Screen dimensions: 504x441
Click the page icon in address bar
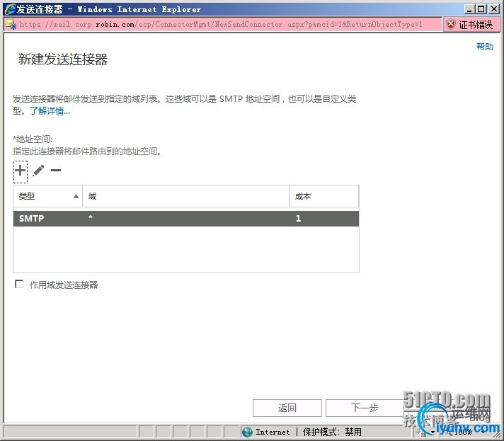pyautogui.click(x=11, y=25)
